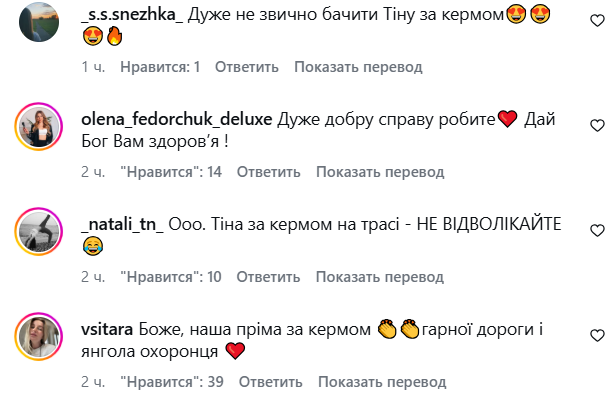This screenshot has height=402, width=613.
Task: Open _natali_tn_ story from avatar
Action: [39, 232]
